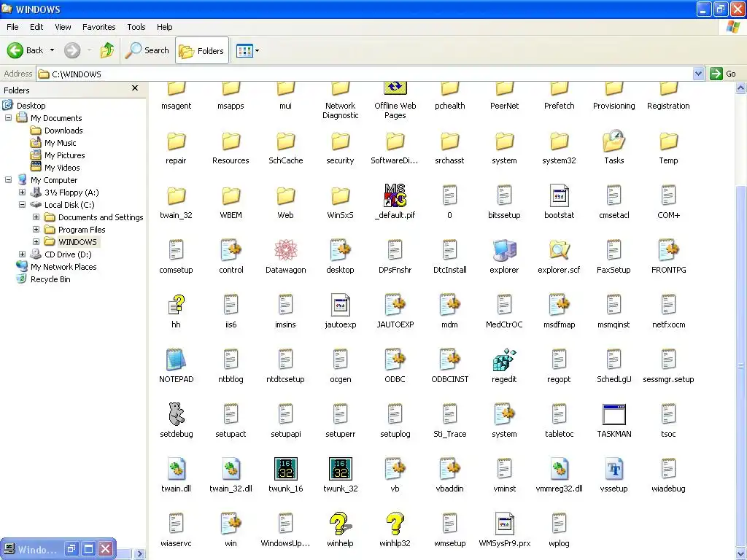The height and width of the screenshot is (560, 747).
Task: Select the Tasks scheduled folder icon
Action: pos(614,141)
